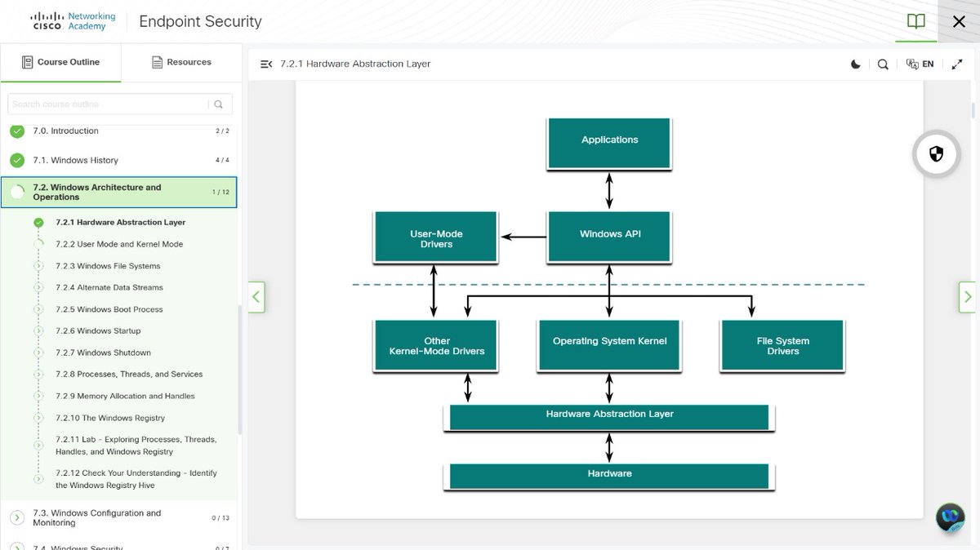
Task: Click the Windows API diagram box
Action: coord(609,236)
